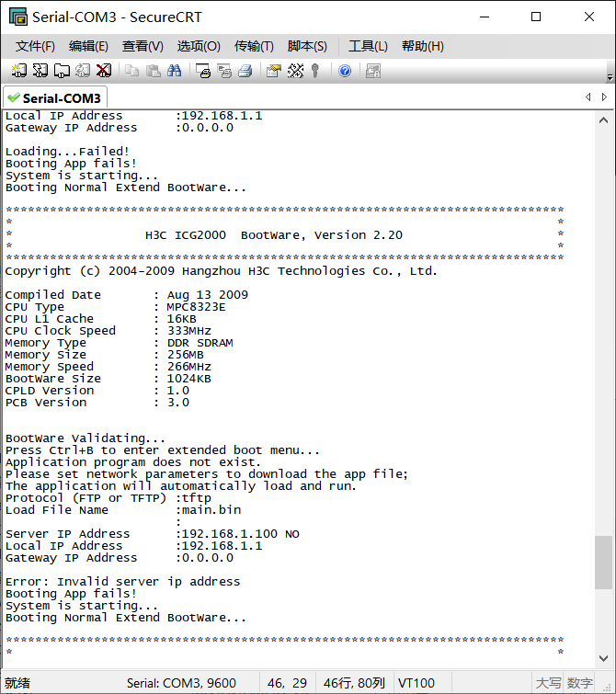This screenshot has height=694, width=616.
Task: Click the printer Auto Print icon
Action: 245,71
